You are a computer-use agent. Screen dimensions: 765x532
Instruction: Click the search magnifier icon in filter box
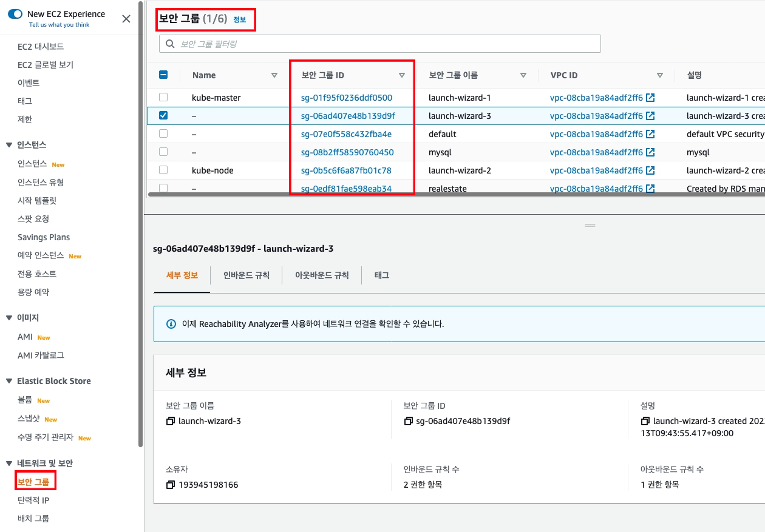[170, 44]
